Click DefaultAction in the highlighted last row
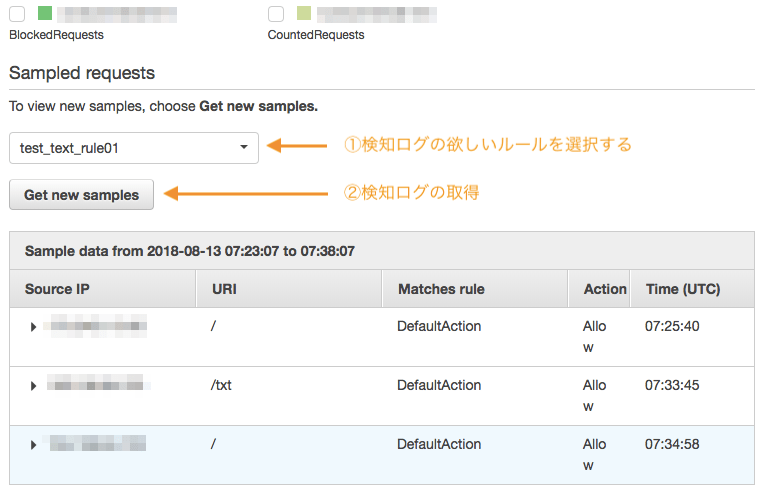Viewport: 768px width, 497px height. point(439,444)
